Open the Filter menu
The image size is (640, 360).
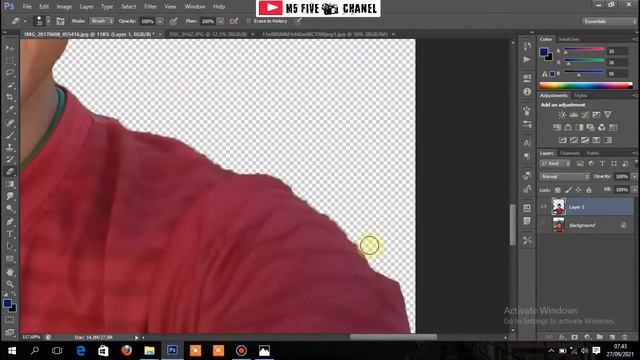point(150,7)
